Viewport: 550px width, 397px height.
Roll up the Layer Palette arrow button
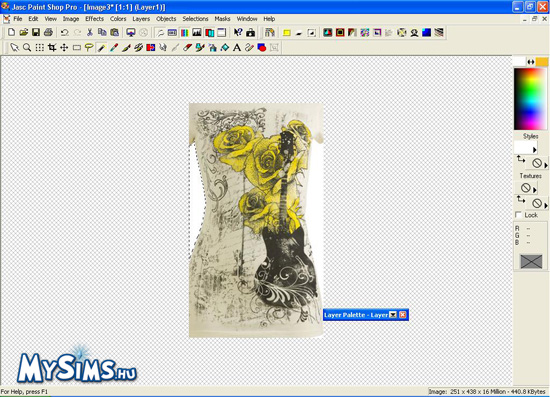[x=393, y=315]
